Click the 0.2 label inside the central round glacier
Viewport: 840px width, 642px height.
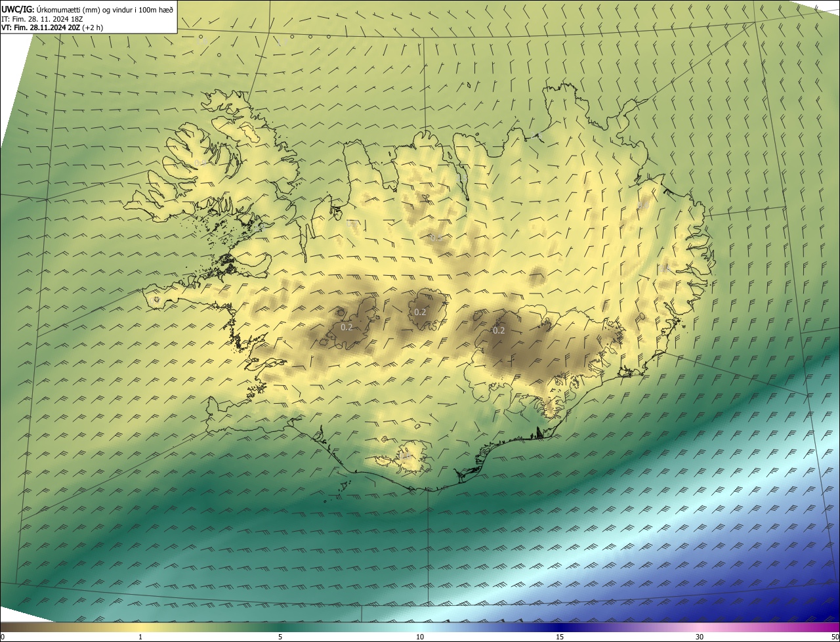pos(421,312)
